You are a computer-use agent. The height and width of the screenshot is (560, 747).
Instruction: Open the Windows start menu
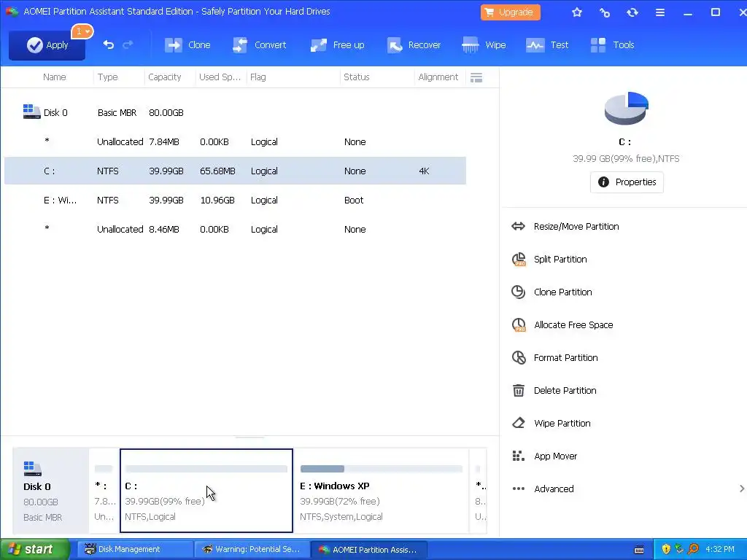[x=35, y=550]
